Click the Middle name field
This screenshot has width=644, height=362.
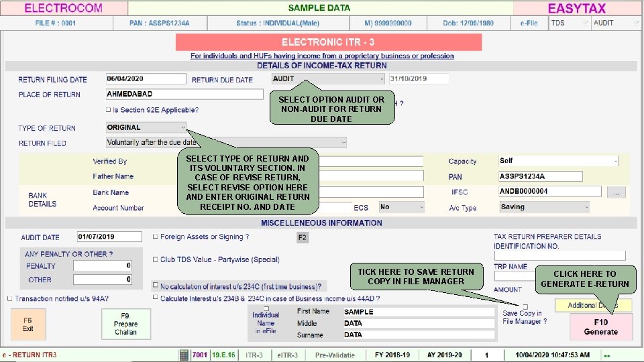pyautogui.click(x=419, y=323)
